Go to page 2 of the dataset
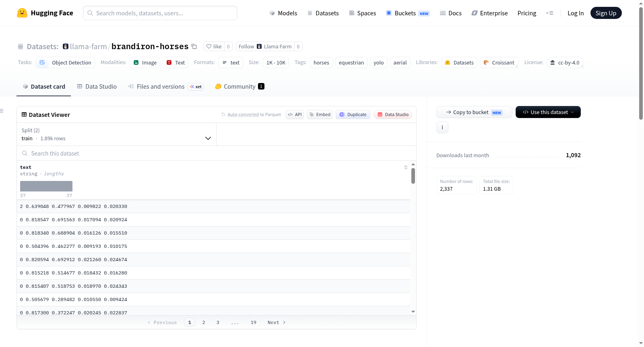The height and width of the screenshot is (347, 644). coord(204,322)
